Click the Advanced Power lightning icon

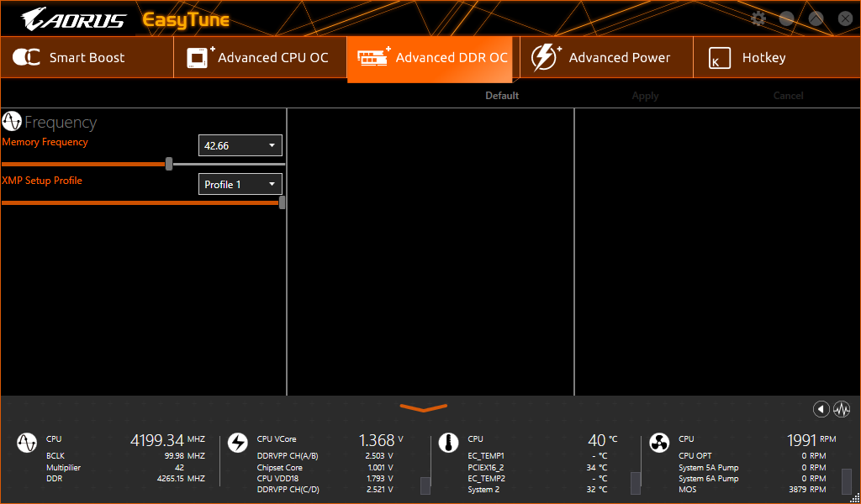pyautogui.click(x=546, y=57)
